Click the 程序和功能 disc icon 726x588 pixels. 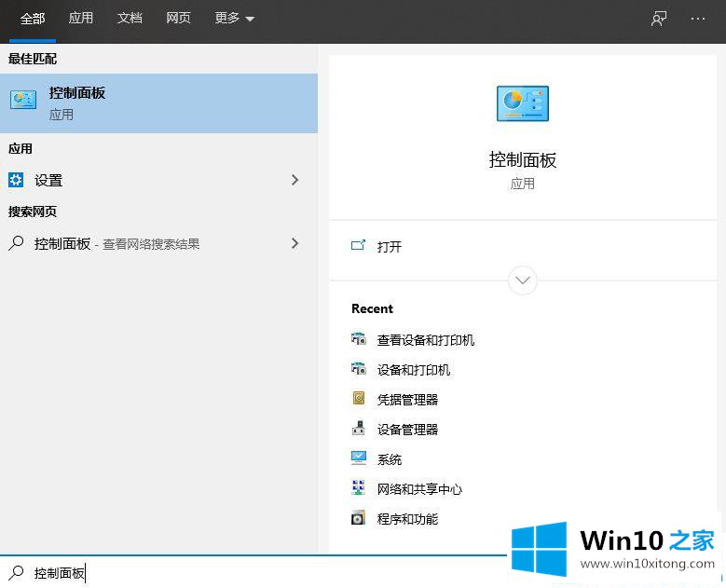tap(359, 517)
